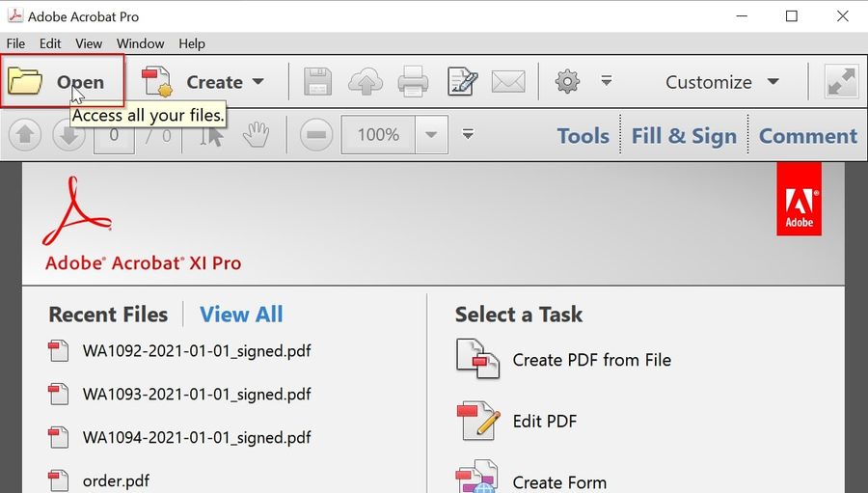
Task: Choose Create PDF from File task
Action: tap(592, 360)
